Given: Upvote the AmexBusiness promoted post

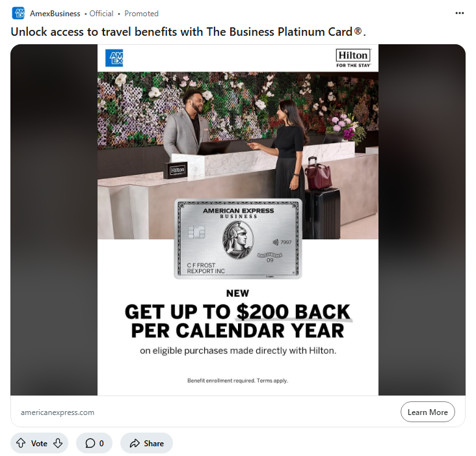Looking at the screenshot, I should point(21,443).
